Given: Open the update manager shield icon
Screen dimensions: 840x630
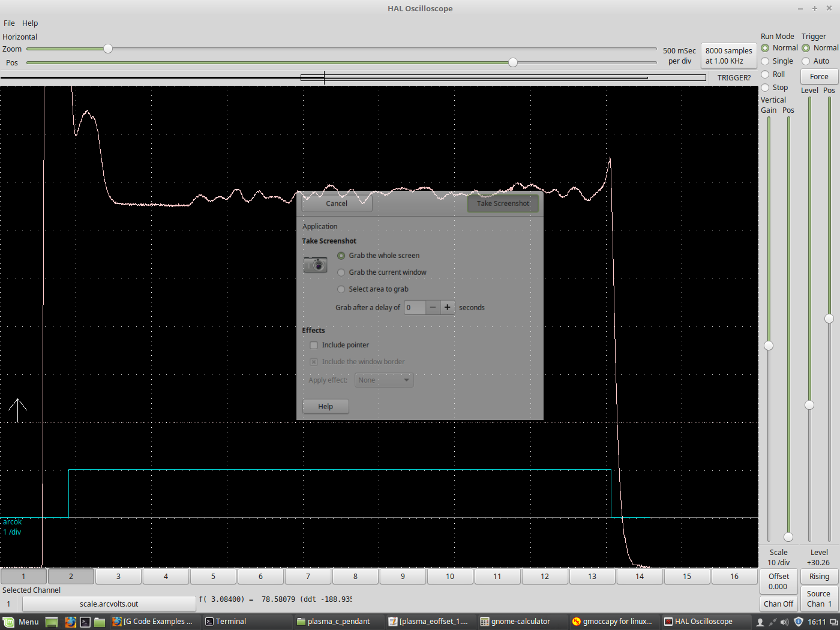Looking at the screenshot, I should click(798, 622).
